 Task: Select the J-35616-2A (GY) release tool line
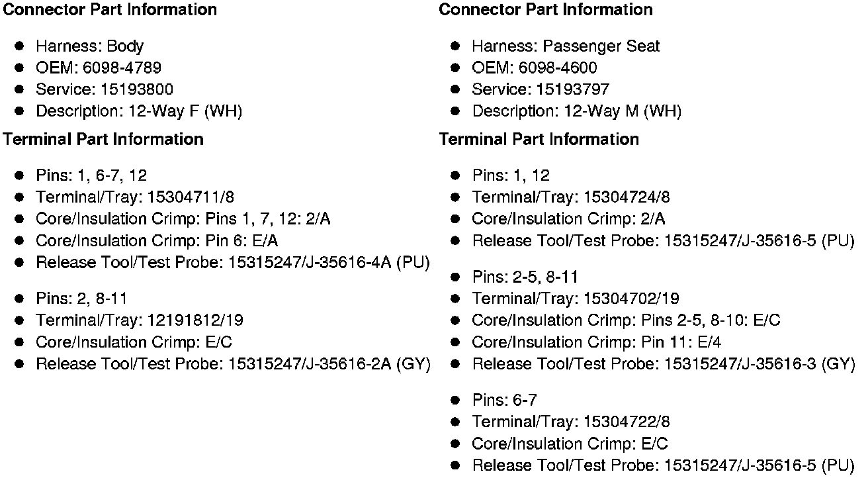pos(234,364)
